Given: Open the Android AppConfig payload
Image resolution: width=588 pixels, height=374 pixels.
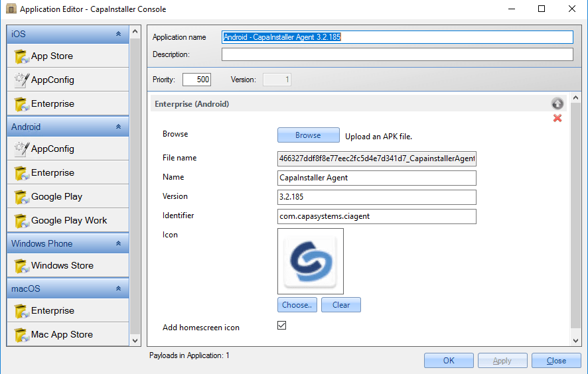Looking at the screenshot, I should (x=68, y=149).
